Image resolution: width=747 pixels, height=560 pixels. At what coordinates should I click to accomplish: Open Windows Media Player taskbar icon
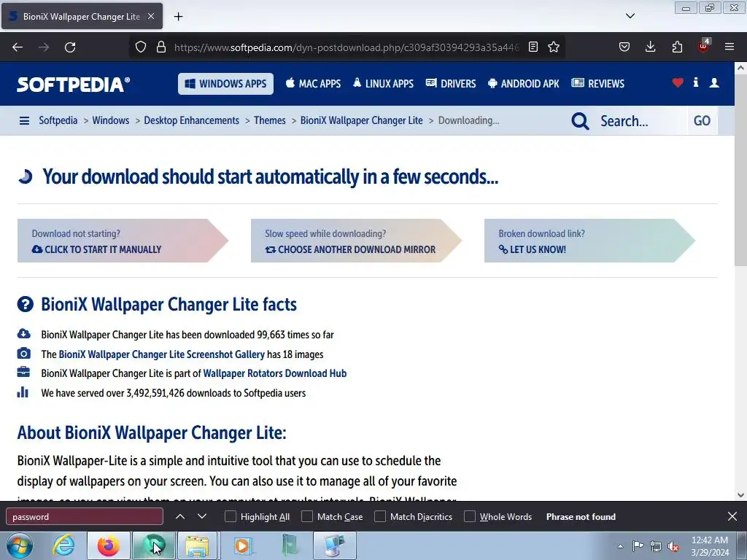pos(242,545)
